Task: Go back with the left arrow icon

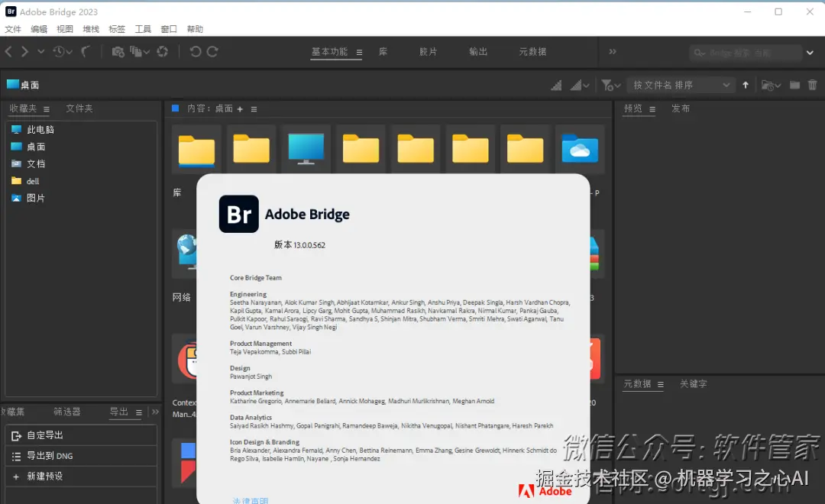Action: (x=8, y=52)
